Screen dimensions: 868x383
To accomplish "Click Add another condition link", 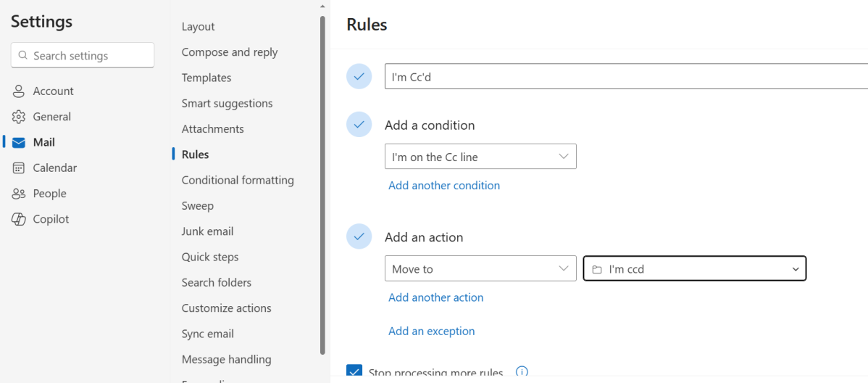I will [x=443, y=186].
